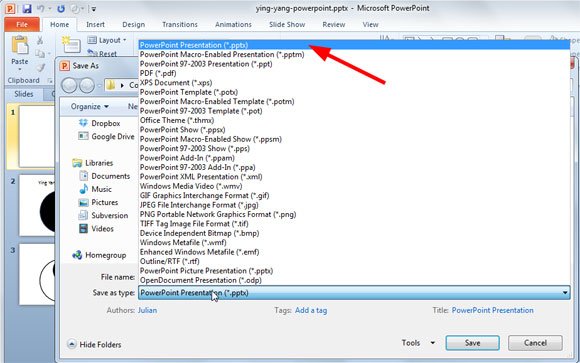Click the Redo repeat icon in title bar
Viewport: 580px width, 363px height.
(x=61, y=9)
